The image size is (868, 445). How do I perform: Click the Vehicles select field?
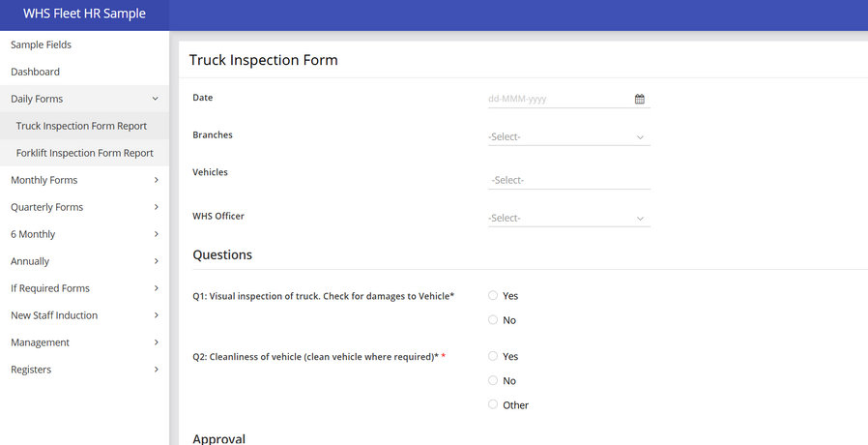tap(568, 180)
